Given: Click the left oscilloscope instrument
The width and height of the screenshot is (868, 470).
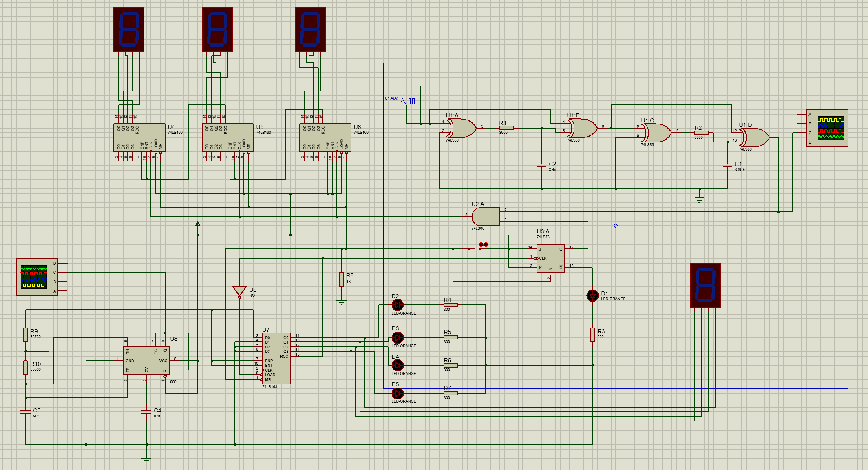Looking at the screenshot, I should 37,277.
